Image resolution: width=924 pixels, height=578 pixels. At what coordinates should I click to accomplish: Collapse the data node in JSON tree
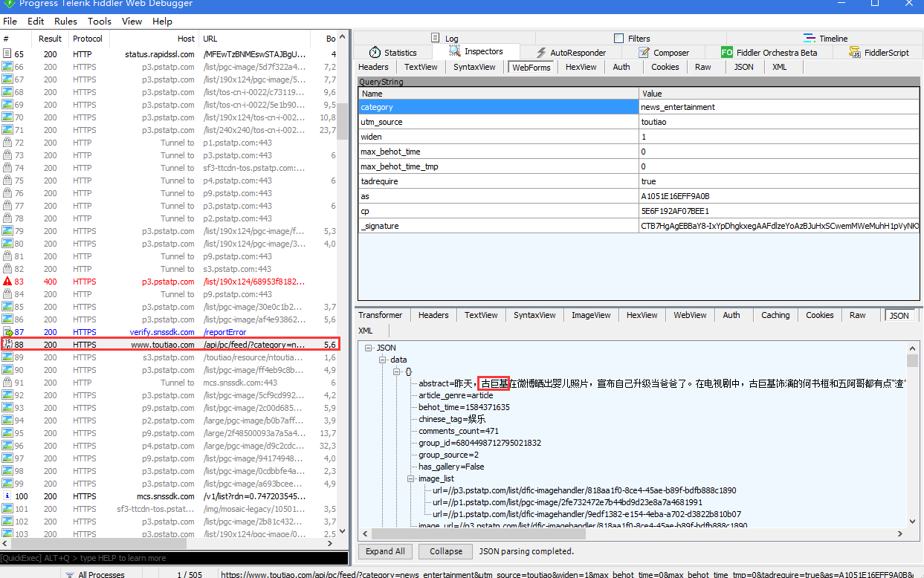pyautogui.click(x=384, y=360)
